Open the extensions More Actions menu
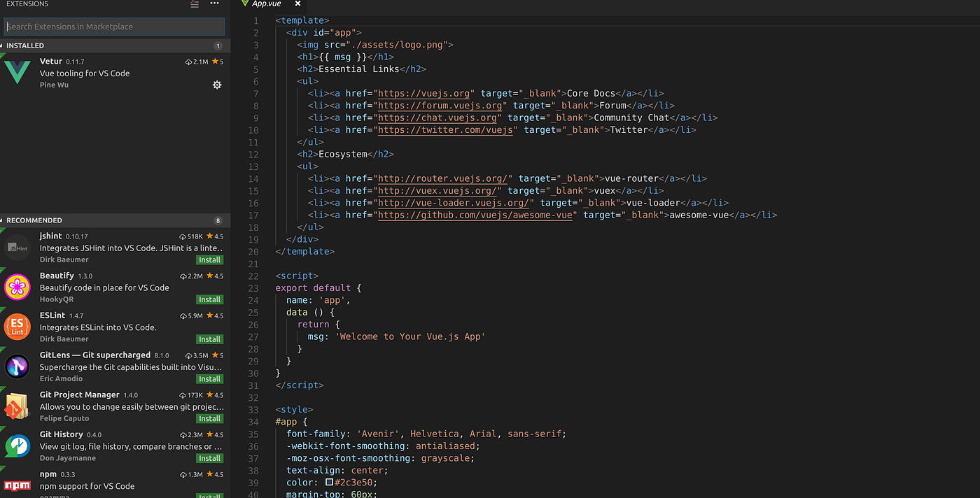The height and width of the screenshot is (498, 980). (x=213, y=4)
